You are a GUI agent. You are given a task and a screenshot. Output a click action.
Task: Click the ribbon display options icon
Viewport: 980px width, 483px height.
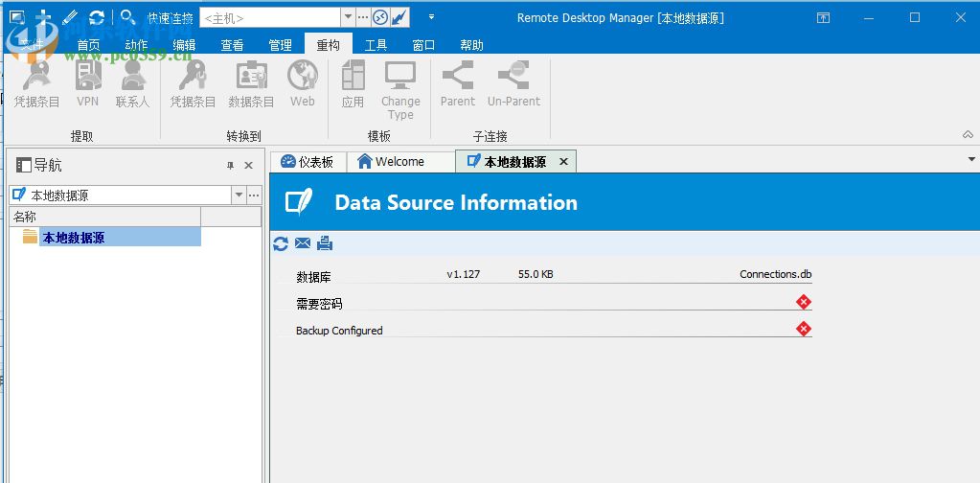click(823, 18)
